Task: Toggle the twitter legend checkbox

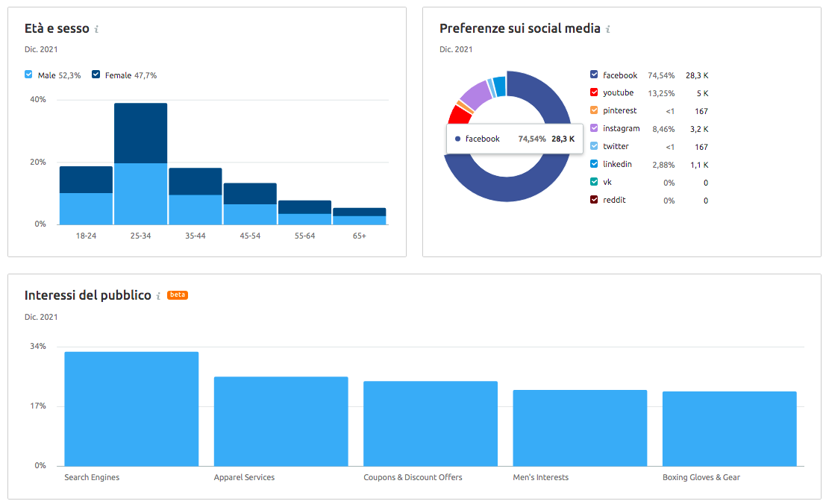Action: [594, 146]
